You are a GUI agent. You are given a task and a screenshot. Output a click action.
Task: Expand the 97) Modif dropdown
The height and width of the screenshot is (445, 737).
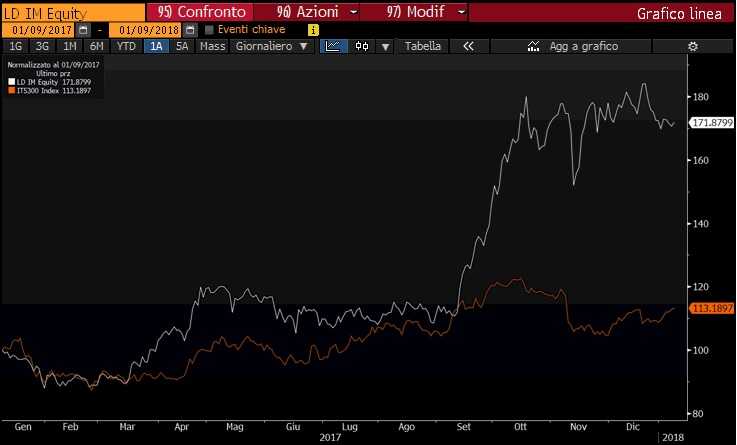(462, 12)
